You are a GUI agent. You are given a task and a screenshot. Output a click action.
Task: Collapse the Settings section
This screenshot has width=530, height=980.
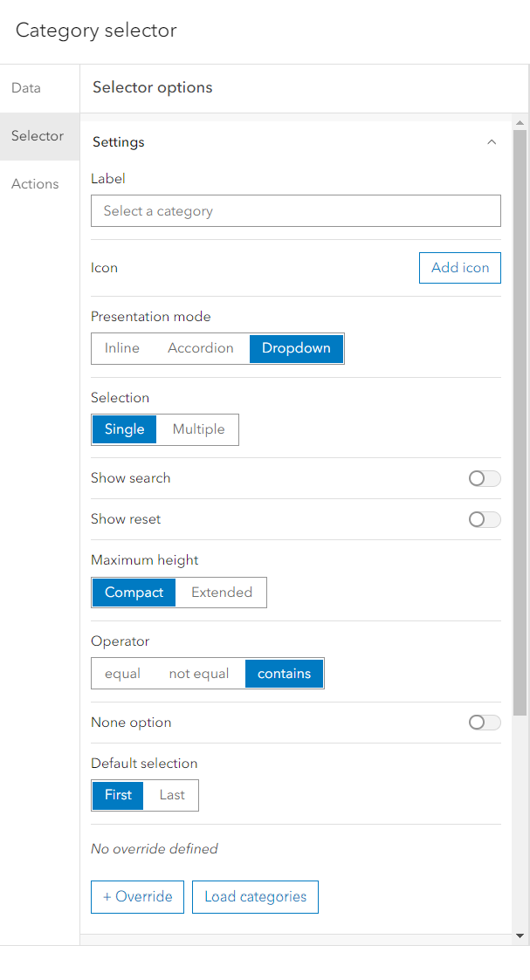(x=492, y=141)
